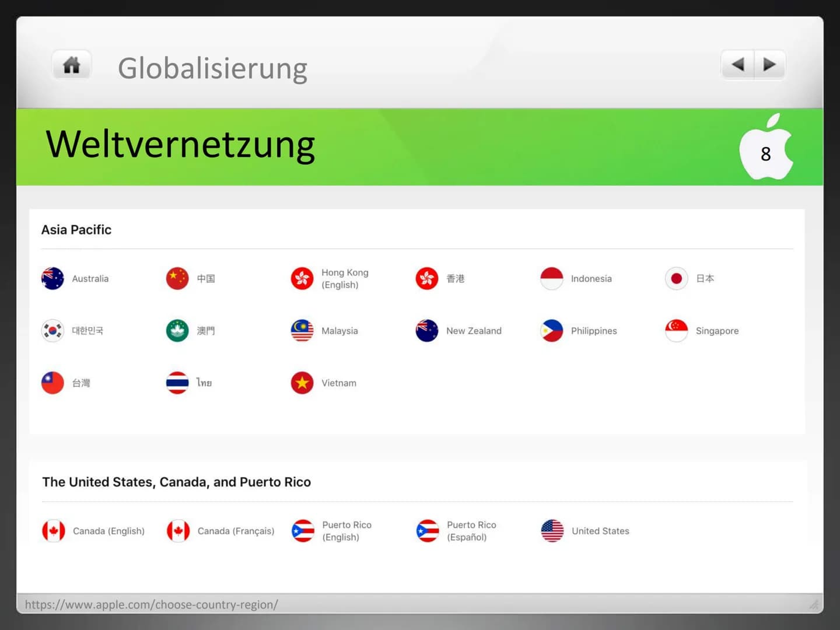Advance to the next slide arrow
The height and width of the screenshot is (630, 840).
pyautogui.click(x=769, y=64)
